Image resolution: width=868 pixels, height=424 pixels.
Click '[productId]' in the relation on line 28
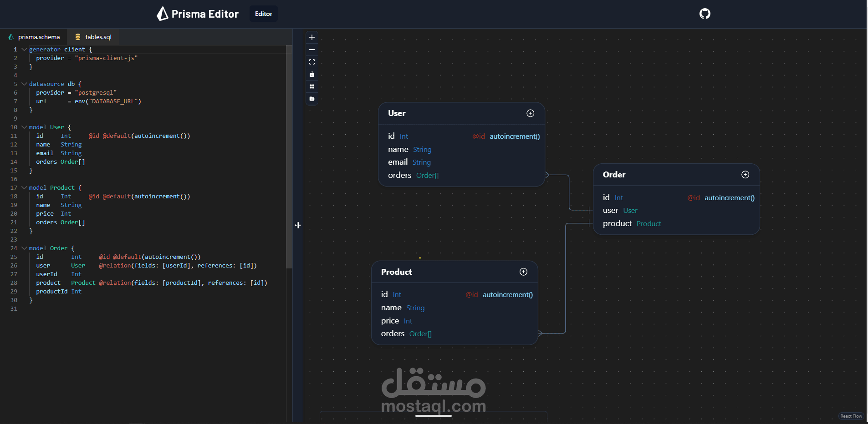181,283
